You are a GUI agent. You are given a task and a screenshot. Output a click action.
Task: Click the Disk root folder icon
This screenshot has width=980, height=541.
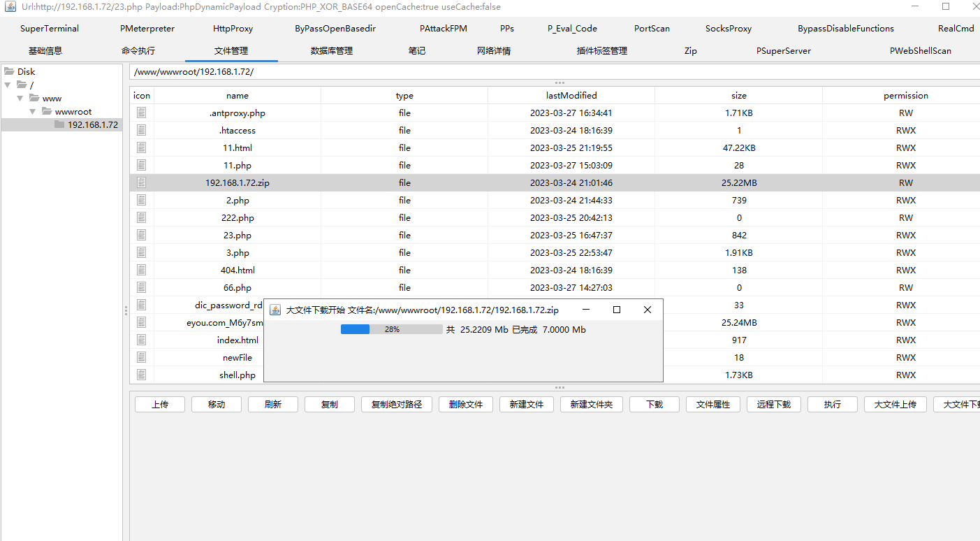(10, 71)
